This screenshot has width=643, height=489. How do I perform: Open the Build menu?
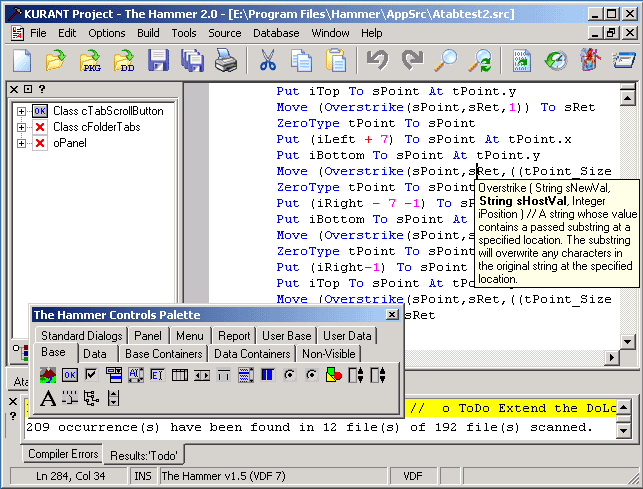(148, 33)
